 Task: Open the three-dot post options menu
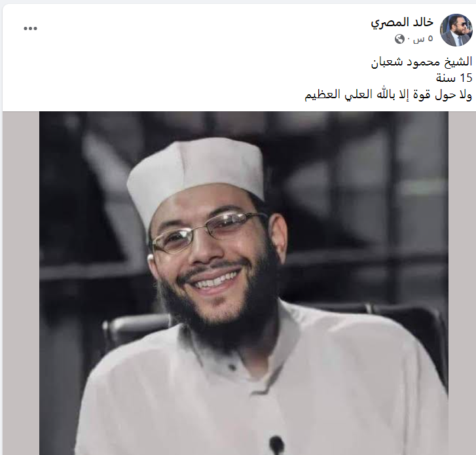coord(30,29)
